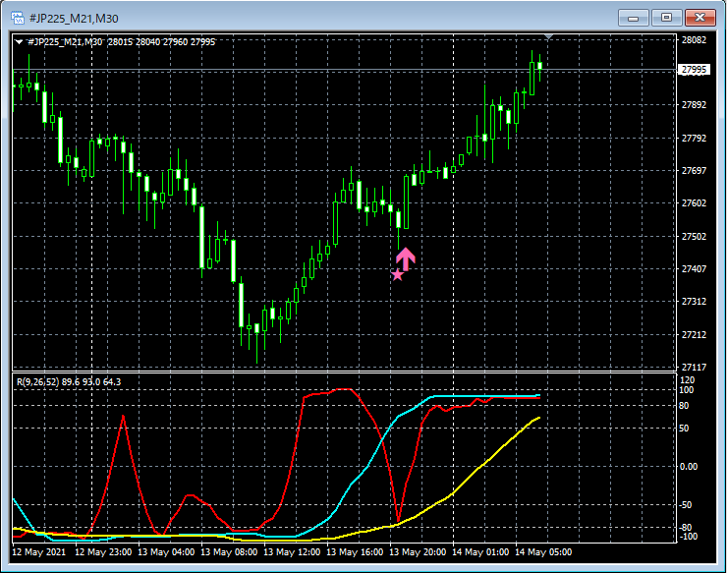Viewport: 728px width, 573px height.
Task: Click the gray chart shift triangle marker
Action: tap(549, 36)
